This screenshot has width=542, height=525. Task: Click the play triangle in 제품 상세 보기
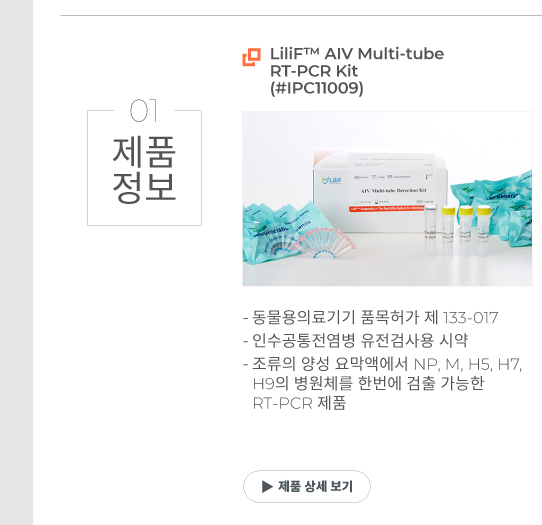tap(267, 486)
